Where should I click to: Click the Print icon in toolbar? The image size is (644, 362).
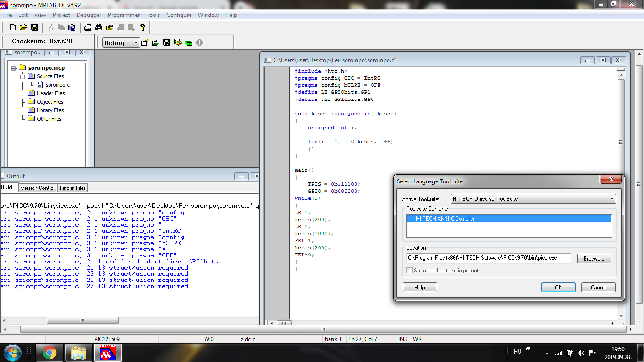(88, 27)
